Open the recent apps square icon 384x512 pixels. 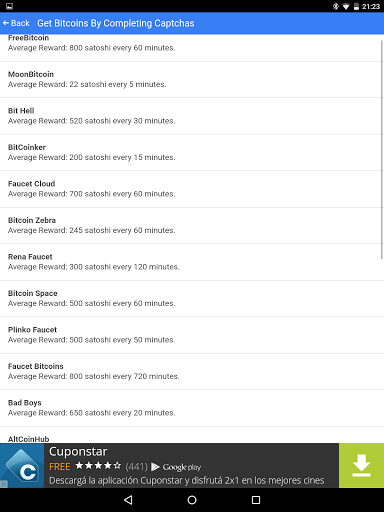tap(256, 500)
